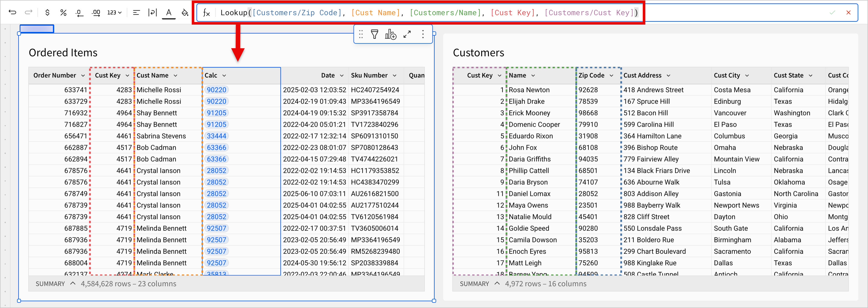Screen dimensions: 868x308
Task: Confirm formula with the green checkmark
Action: tap(832, 13)
